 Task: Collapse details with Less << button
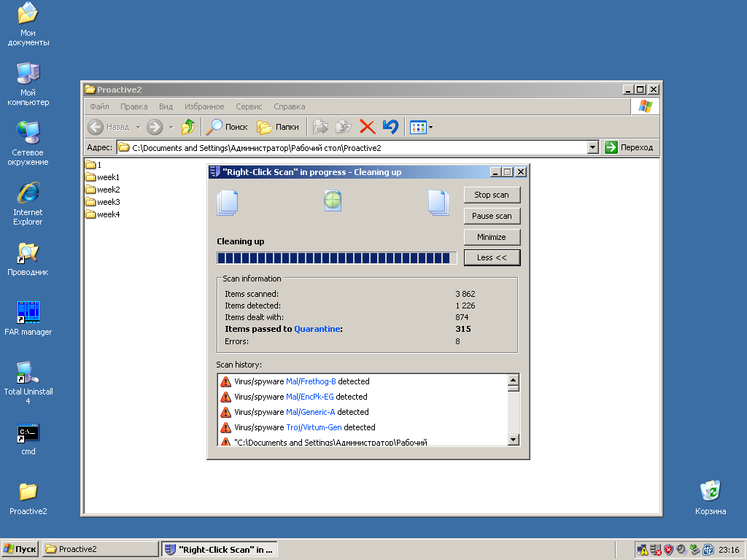point(492,257)
